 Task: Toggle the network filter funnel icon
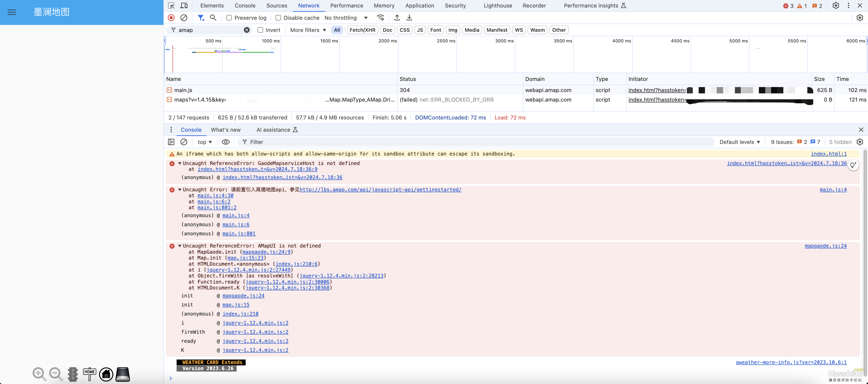(201, 17)
